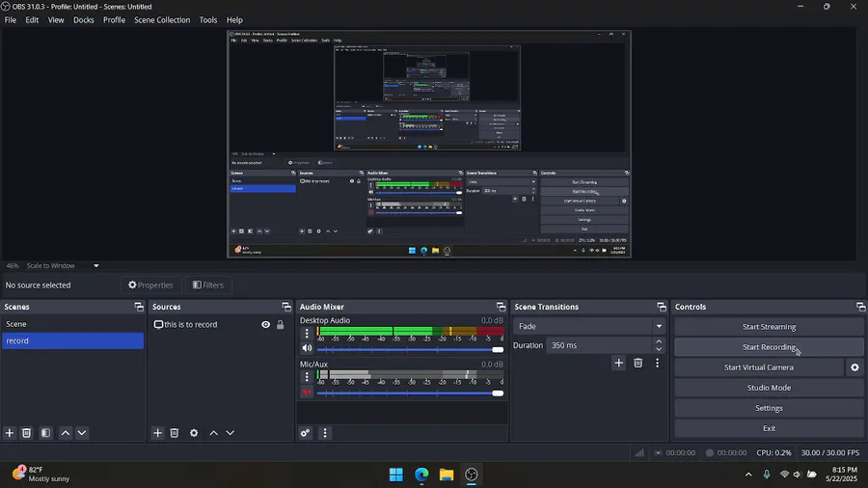Remove scene transition with trash icon
Screen dimensions: 868x488
638,363
